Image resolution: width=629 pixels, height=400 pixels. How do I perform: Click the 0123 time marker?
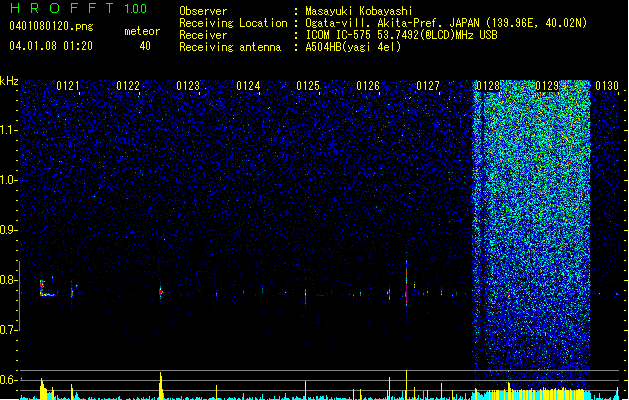pos(188,86)
